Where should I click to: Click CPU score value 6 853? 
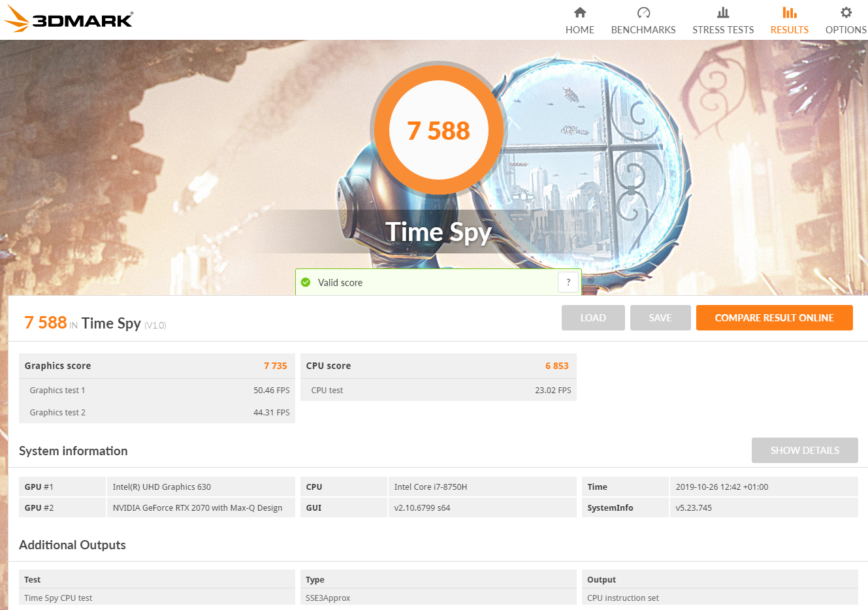(557, 366)
